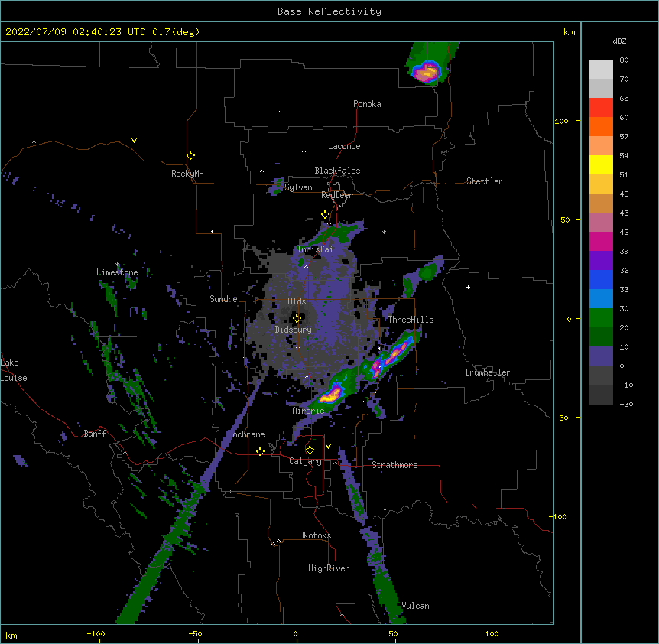The image size is (659, 644).
Task: Click the Lake Louise label
Action: click(x=14, y=370)
